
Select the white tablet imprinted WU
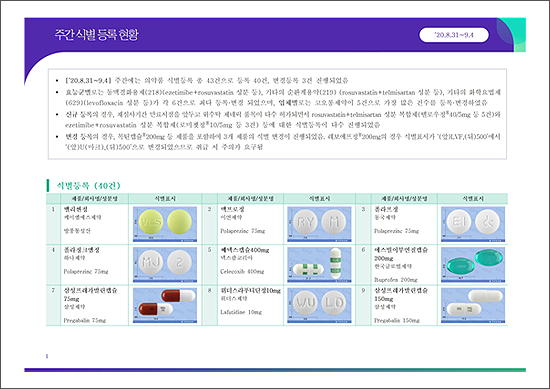[305, 302]
